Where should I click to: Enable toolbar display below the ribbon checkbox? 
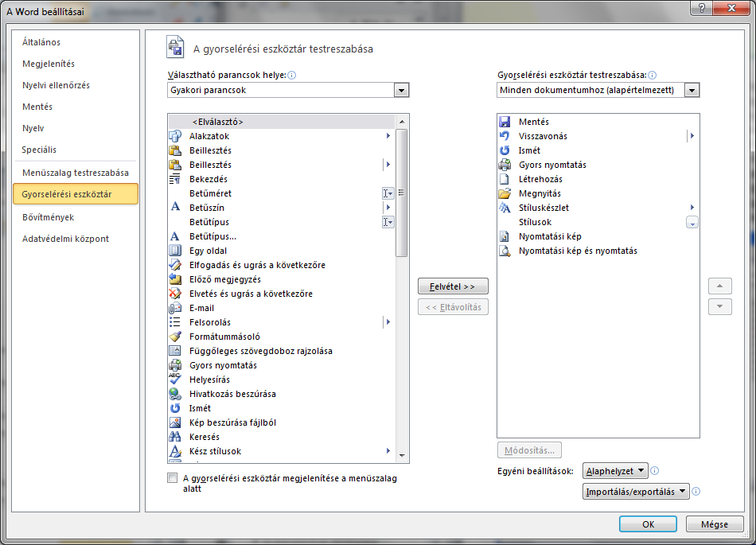172,477
